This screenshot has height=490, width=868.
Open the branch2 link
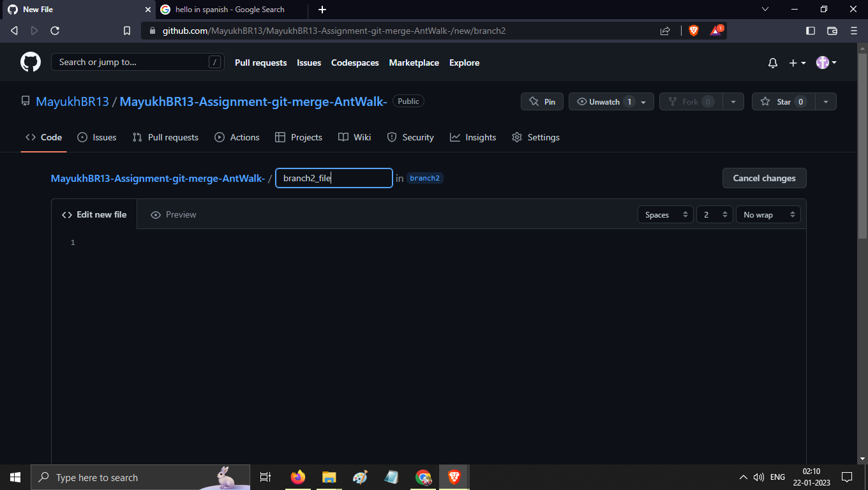424,178
